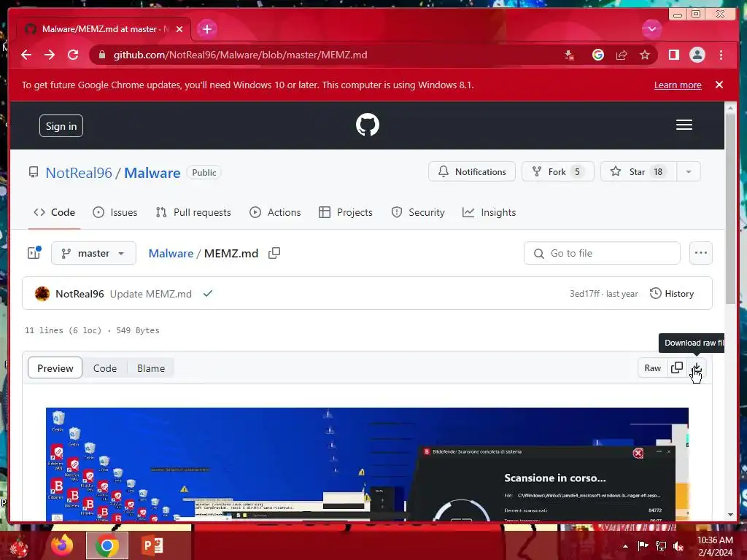Open the more file actions menu

coord(701,253)
